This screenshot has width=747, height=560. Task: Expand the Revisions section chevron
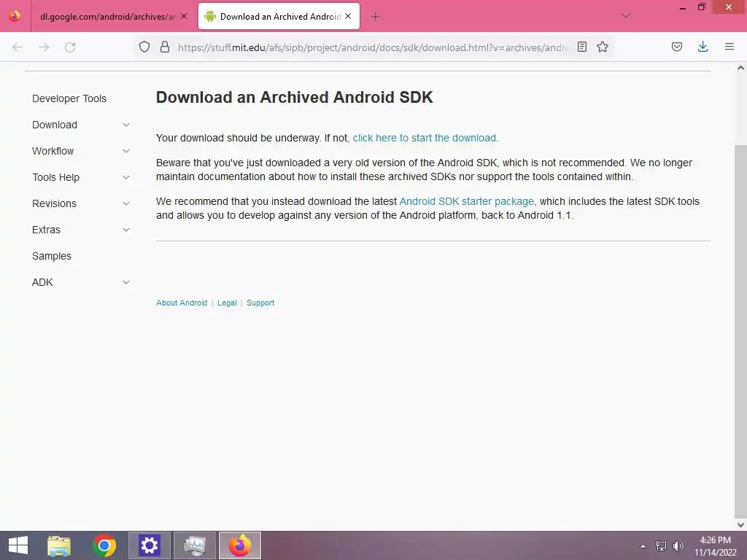coord(126,203)
